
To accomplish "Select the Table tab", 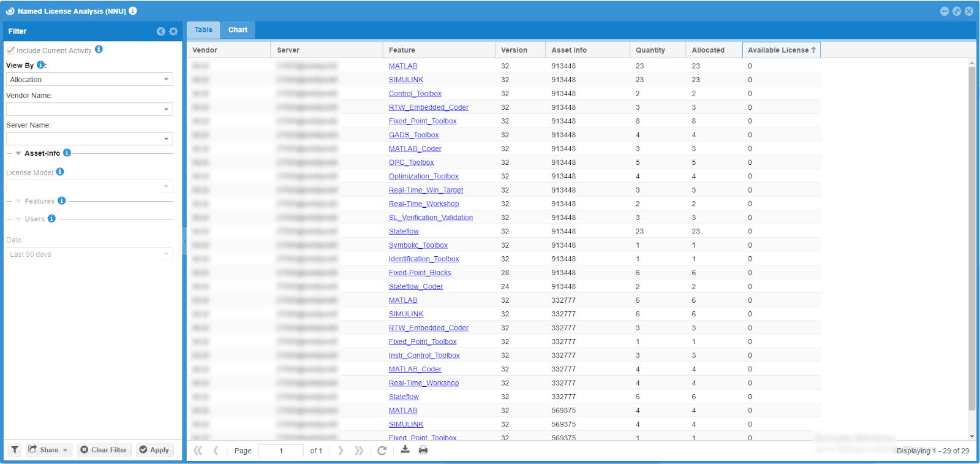I will (203, 30).
